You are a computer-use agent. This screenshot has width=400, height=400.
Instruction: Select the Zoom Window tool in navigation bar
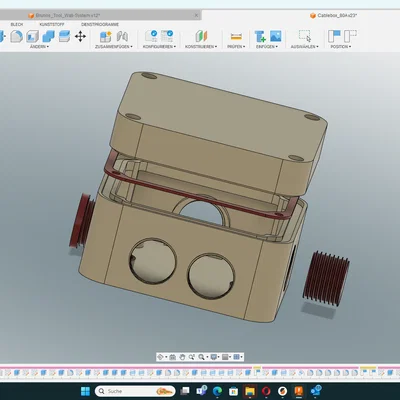coord(192,357)
